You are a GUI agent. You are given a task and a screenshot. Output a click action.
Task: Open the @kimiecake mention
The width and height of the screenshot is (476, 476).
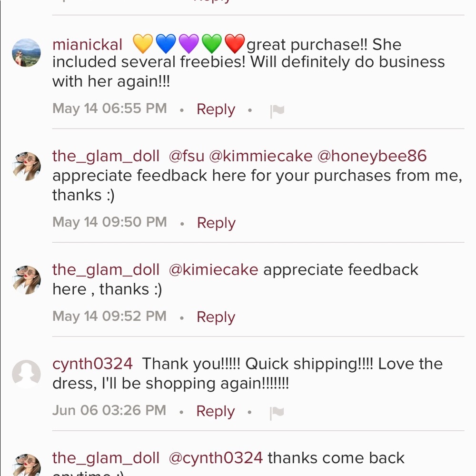(x=213, y=270)
